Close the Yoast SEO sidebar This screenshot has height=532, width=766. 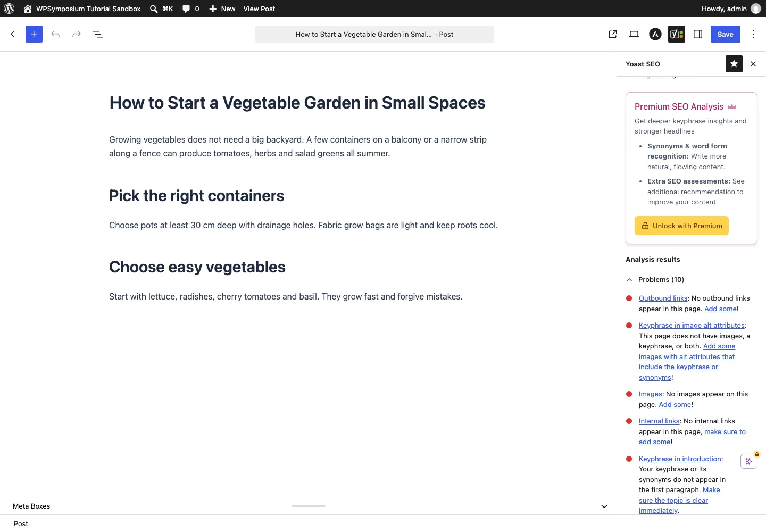[x=753, y=64]
